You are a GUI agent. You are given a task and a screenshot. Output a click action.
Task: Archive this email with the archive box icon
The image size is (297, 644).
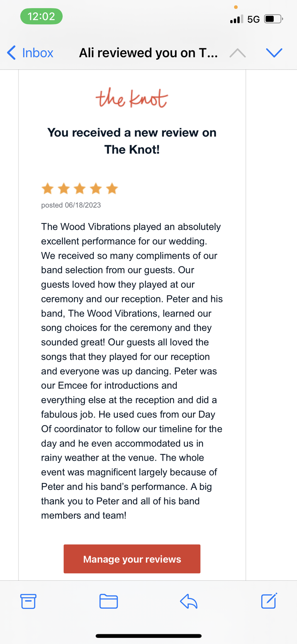point(28,601)
